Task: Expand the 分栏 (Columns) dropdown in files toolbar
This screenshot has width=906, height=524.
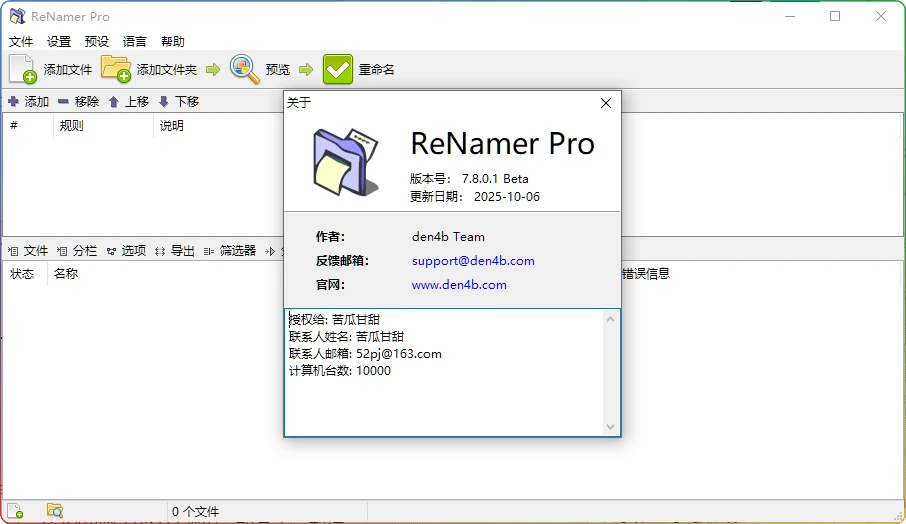Action: [x=77, y=251]
